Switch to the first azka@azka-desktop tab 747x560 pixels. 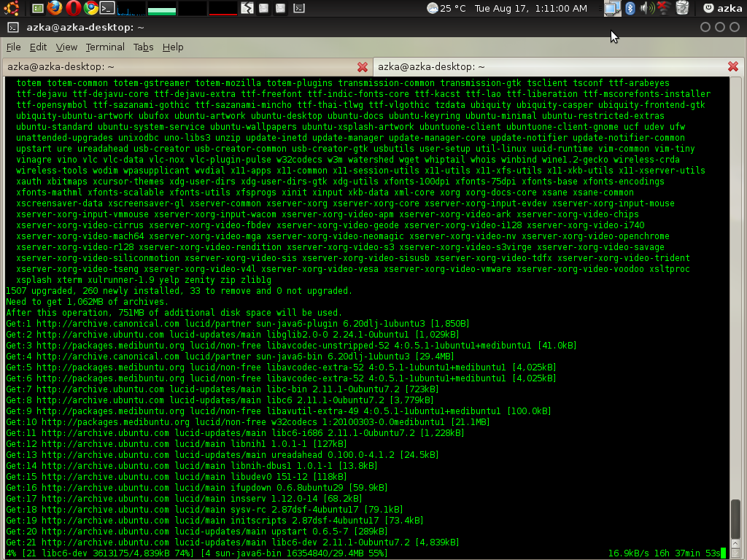[x=187, y=66]
